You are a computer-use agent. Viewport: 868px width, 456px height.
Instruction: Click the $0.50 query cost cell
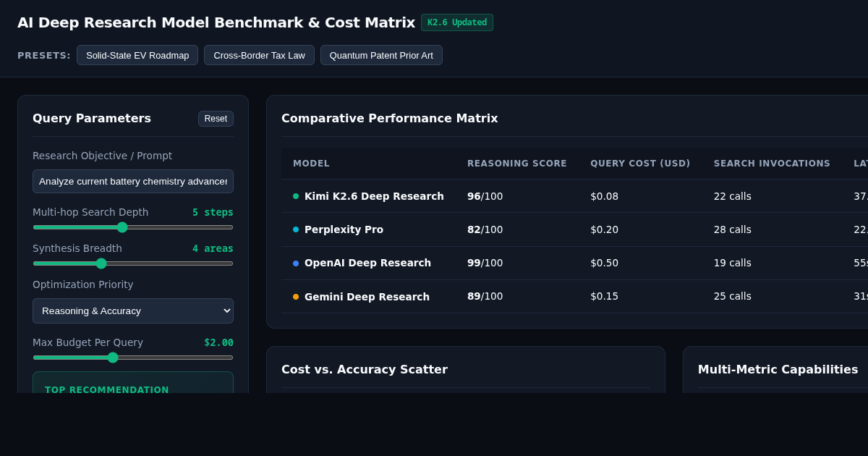tap(604, 263)
